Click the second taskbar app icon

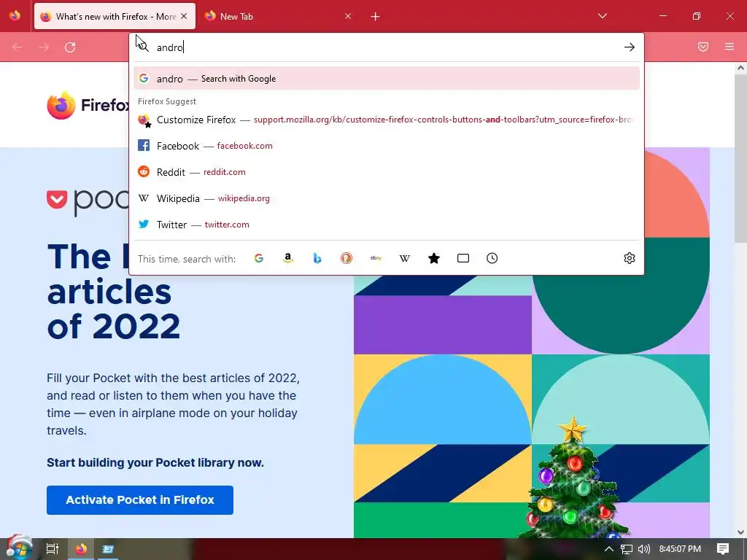pos(108,549)
